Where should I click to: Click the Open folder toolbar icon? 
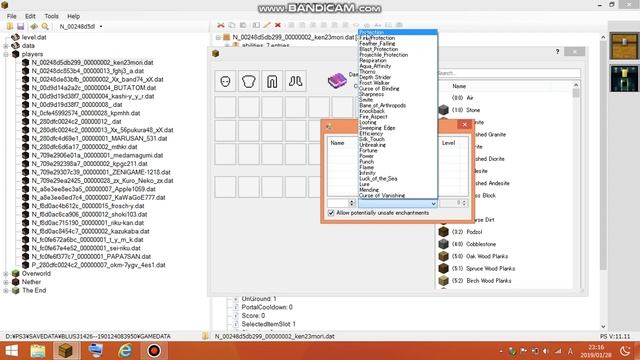[10, 27]
